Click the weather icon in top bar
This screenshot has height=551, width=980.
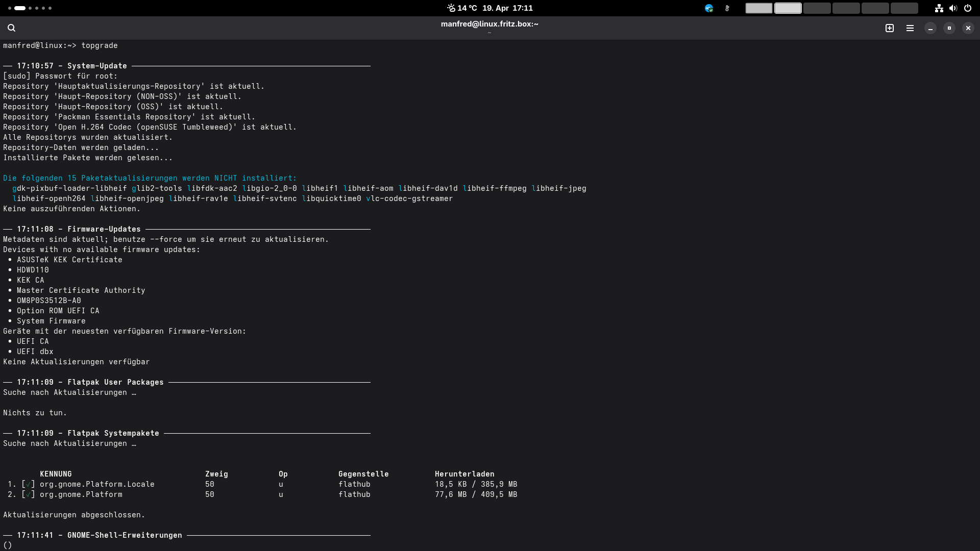tap(451, 8)
